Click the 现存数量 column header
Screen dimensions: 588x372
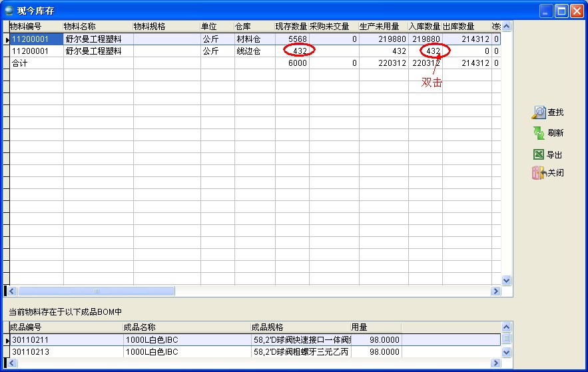[x=292, y=27]
